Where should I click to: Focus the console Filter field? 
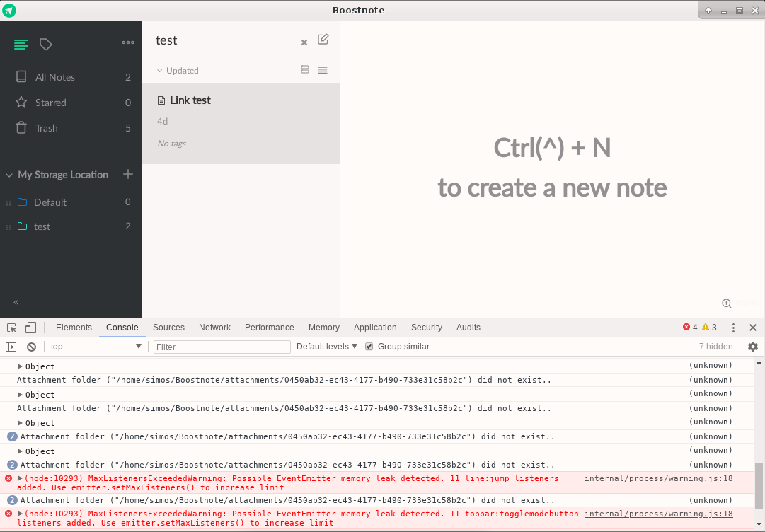pos(222,347)
